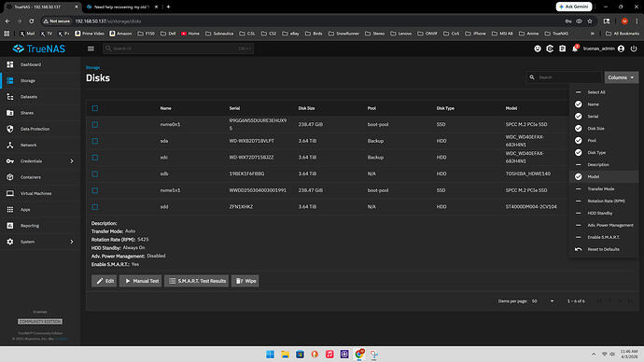Choose Select All in the columns menu
This screenshot has width=644, height=362.
coord(603,92)
